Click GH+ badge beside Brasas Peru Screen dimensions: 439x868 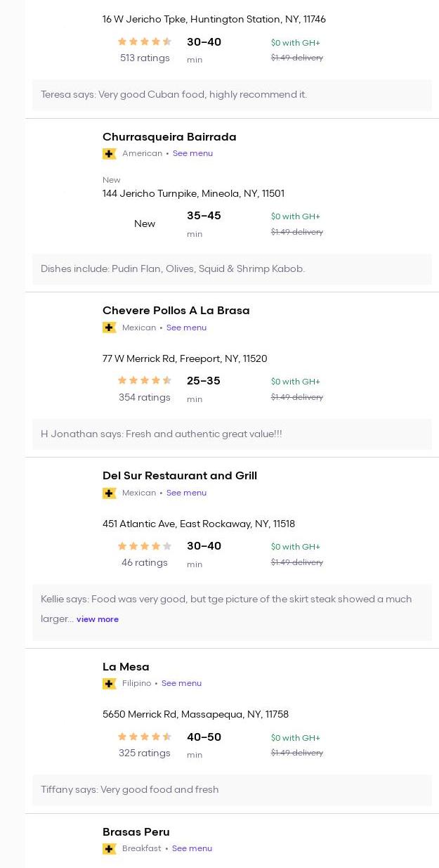click(109, 849)
